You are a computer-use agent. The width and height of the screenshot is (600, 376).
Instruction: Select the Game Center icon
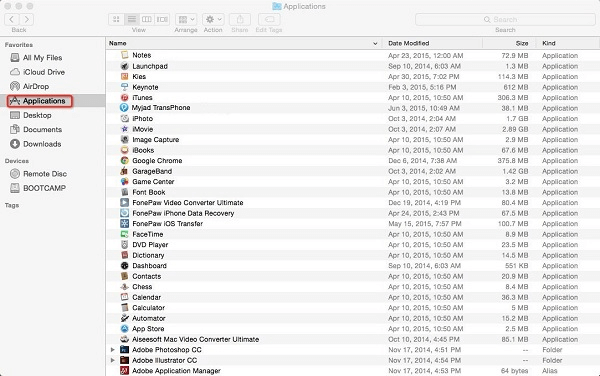click(124, 182)
